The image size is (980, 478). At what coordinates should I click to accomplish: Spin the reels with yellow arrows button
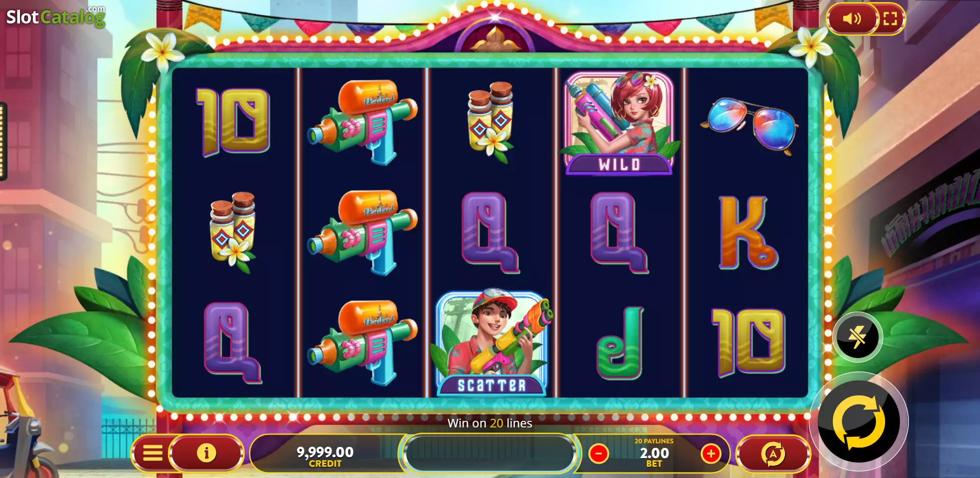(x=859, y=422)
